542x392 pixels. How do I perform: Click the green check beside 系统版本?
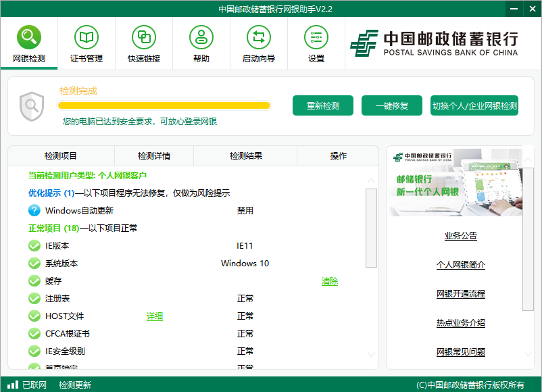[x=34, y=264]
